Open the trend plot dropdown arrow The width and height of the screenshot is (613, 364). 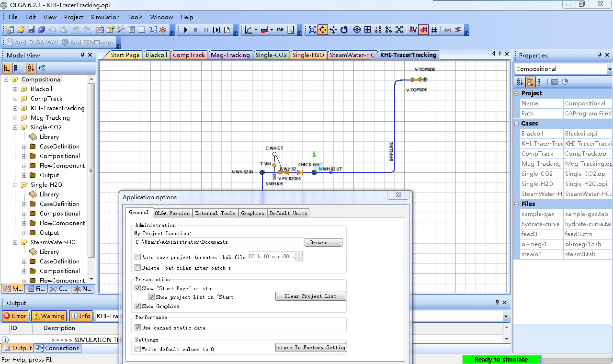pos(256,30)
